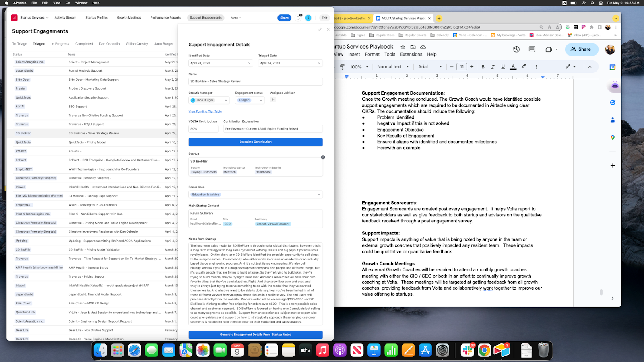Click the engagement Name input field
The height and width of the screenshot is (362, 644).
(x=256, y=82)
